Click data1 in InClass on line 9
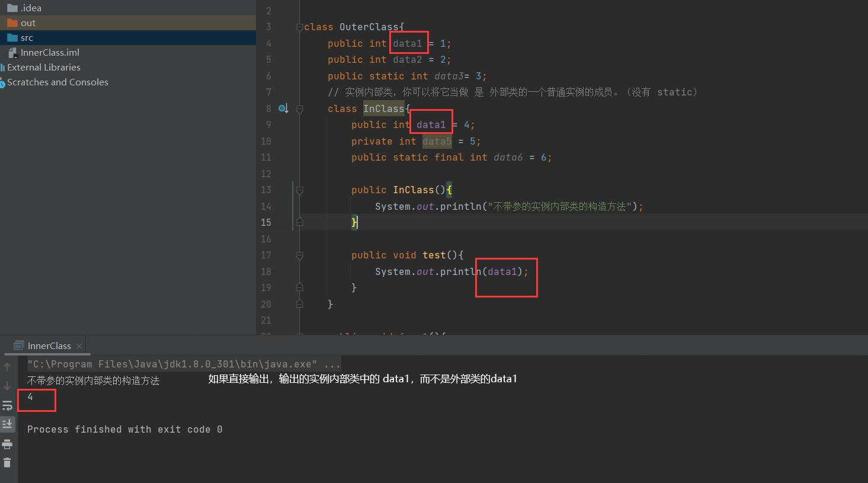The width and height of the screenshot is (868, 483). pos(431,125)
